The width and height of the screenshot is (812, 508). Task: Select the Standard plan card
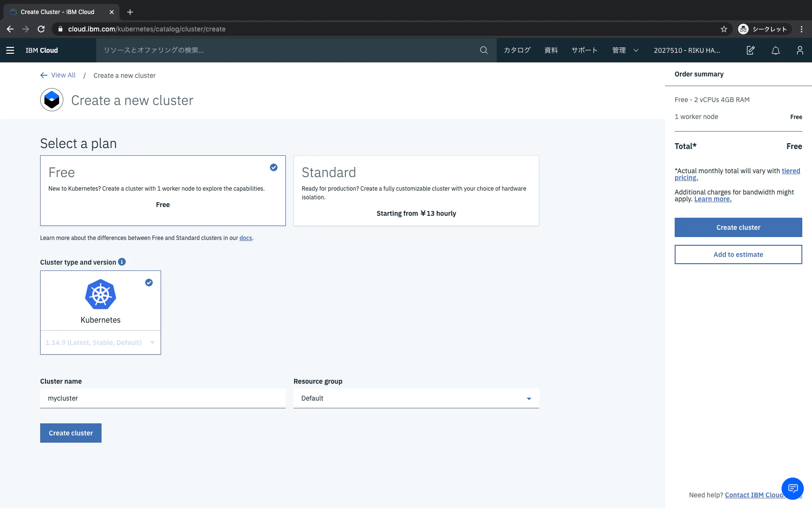click(416, 191)
